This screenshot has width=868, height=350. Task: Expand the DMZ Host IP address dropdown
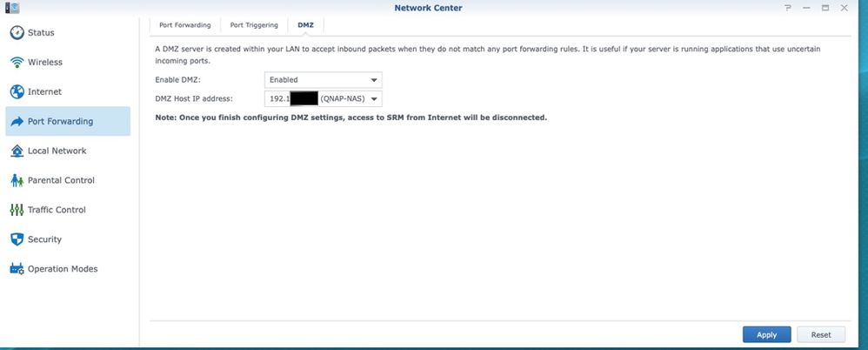(324, 98)
